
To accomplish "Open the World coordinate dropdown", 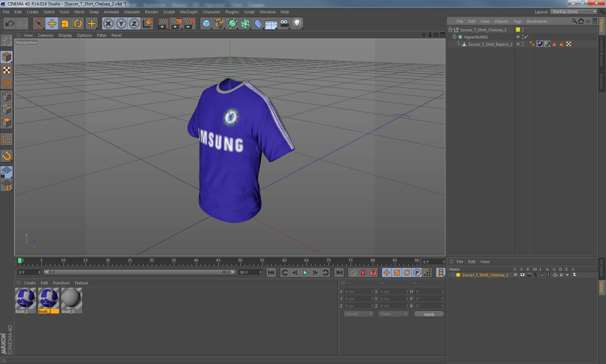I will [359, 314].
